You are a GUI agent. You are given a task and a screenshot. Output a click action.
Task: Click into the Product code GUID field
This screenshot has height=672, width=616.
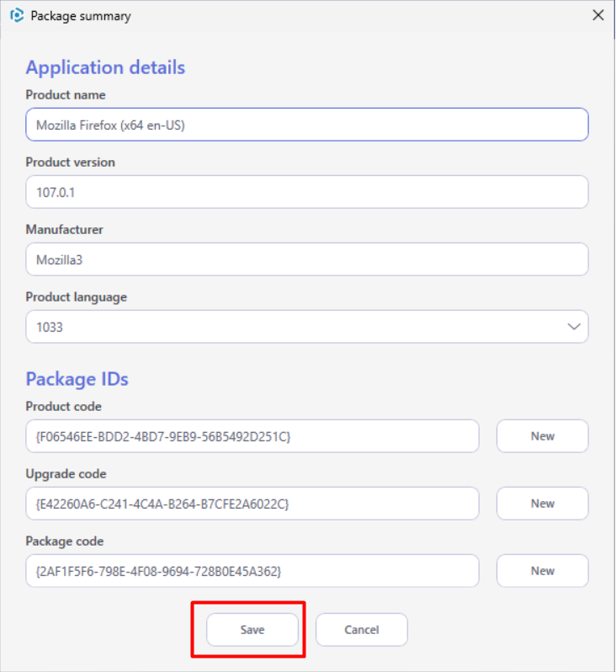pyautogui.click(x=252, y=436)
